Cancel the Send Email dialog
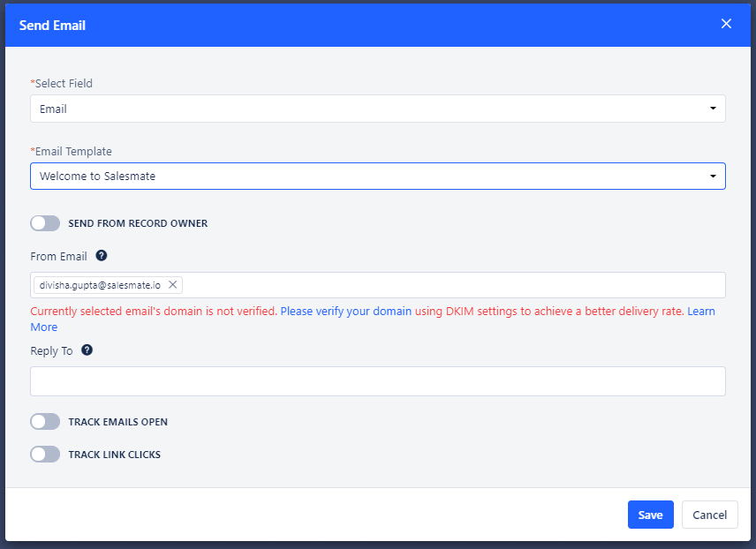Image resolution: width=756 pixels, height=549 pixels. point(710,515)
